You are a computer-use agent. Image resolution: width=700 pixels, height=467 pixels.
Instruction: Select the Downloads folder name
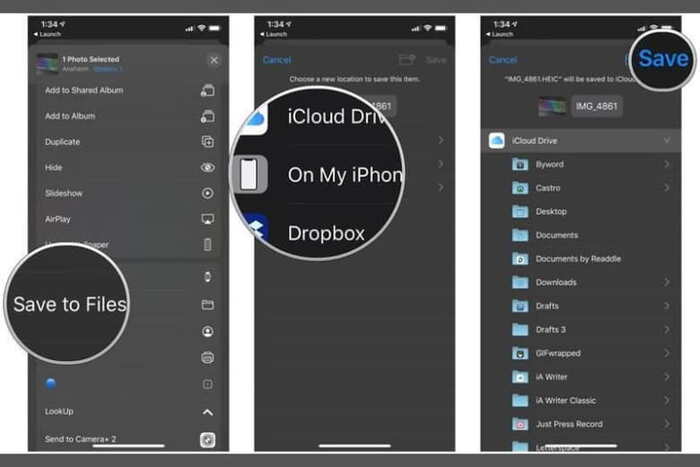(x=556, y=283)
